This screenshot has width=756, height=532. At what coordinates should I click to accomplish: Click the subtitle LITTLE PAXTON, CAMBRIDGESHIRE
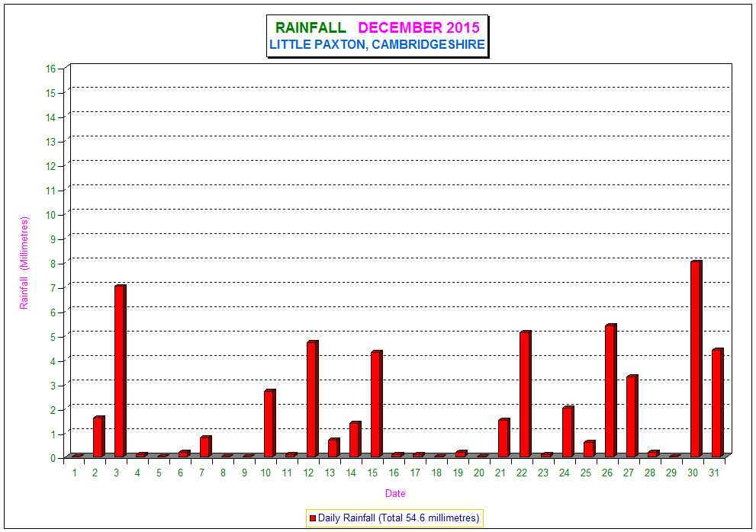tap(377, 44)
